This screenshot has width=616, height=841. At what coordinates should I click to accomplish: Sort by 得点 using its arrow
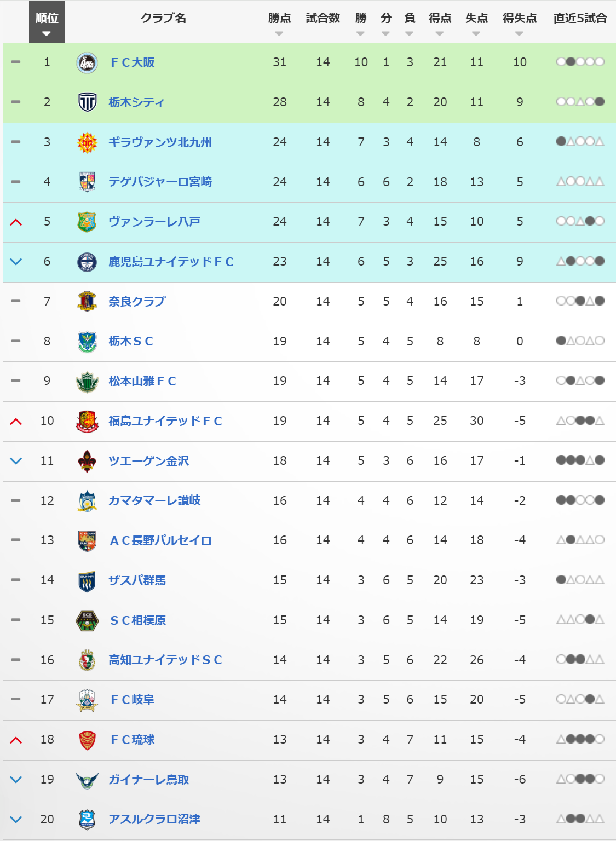click(440, 34)
